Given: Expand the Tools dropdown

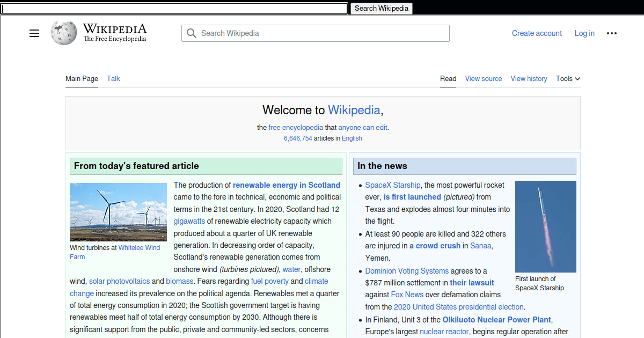Looking at the screenshot, I should pyautogui.click(x=568, y=78).
